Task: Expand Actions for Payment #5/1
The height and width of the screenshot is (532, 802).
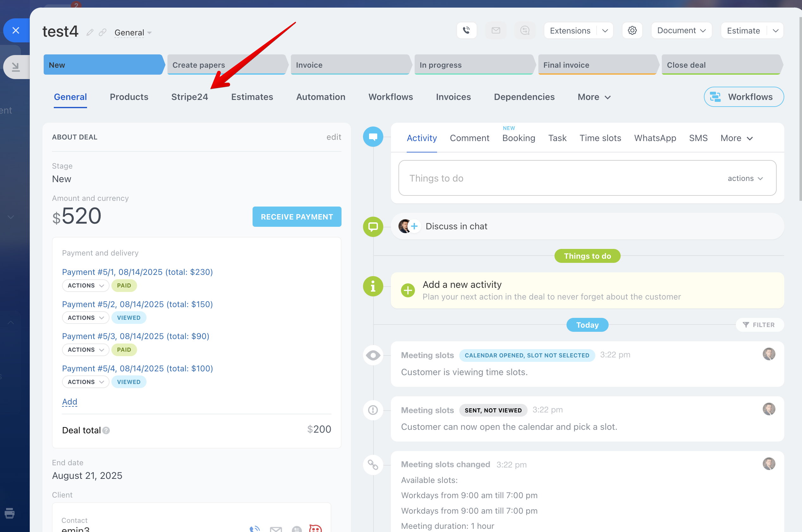Action: [85, 286]
